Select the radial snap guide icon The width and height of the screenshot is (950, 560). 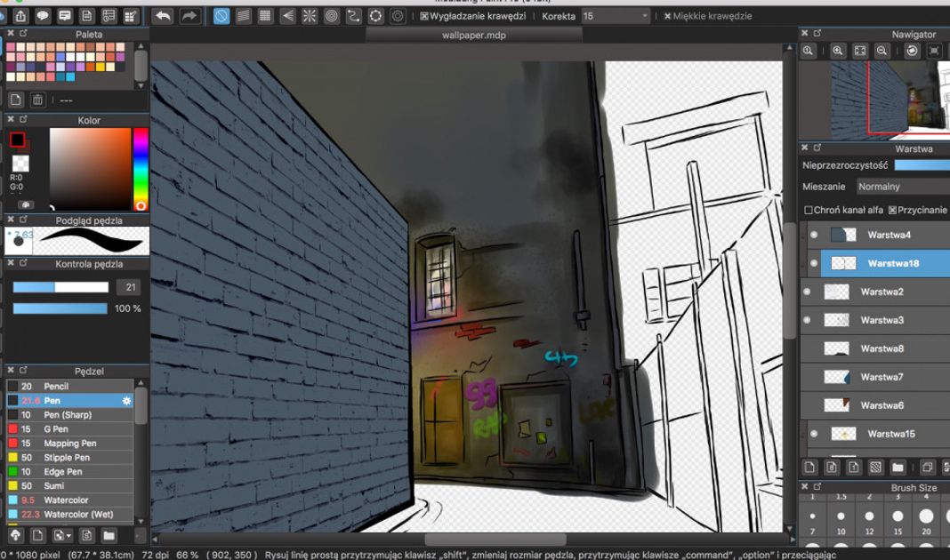click(310, 16)
